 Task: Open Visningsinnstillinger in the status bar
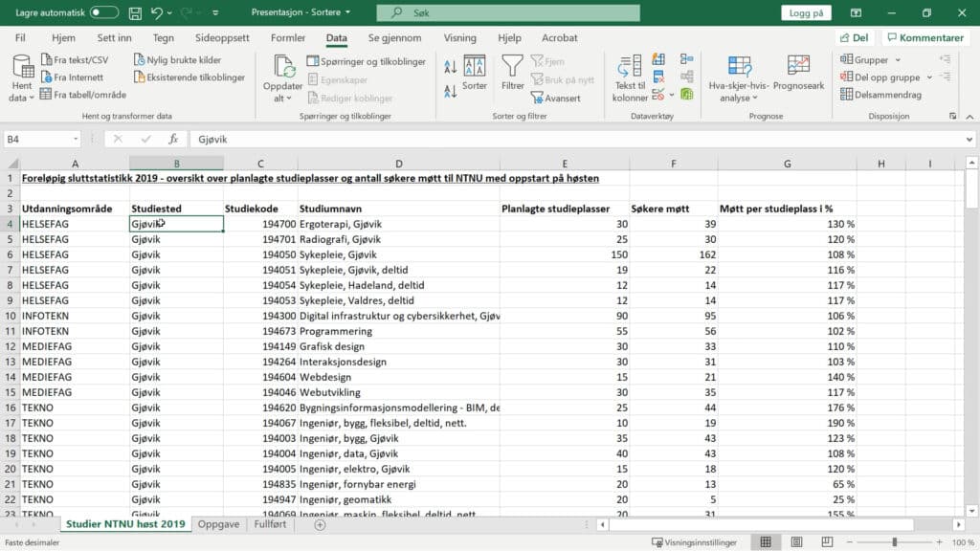(695, 542)
